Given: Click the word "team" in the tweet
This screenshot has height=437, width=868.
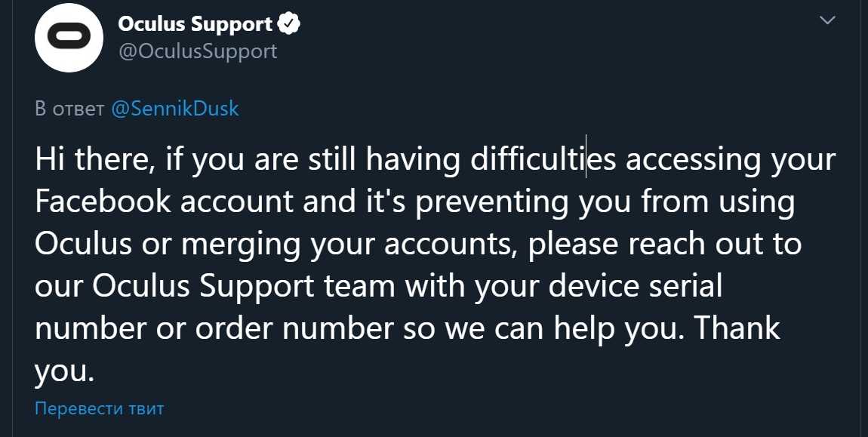Looking at the screenshot, I should [368, 287].
